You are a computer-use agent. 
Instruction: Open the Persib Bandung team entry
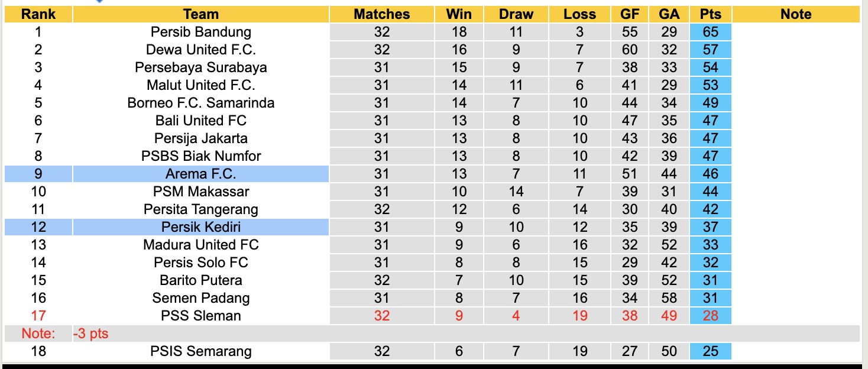point(201,32)
